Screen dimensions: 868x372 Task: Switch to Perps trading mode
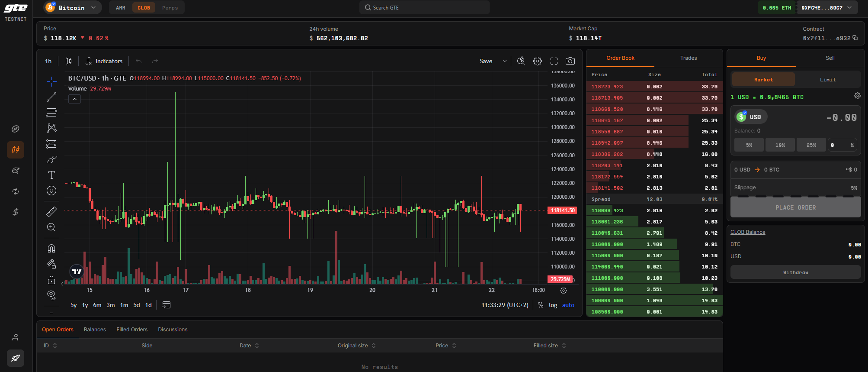[170, 8]
